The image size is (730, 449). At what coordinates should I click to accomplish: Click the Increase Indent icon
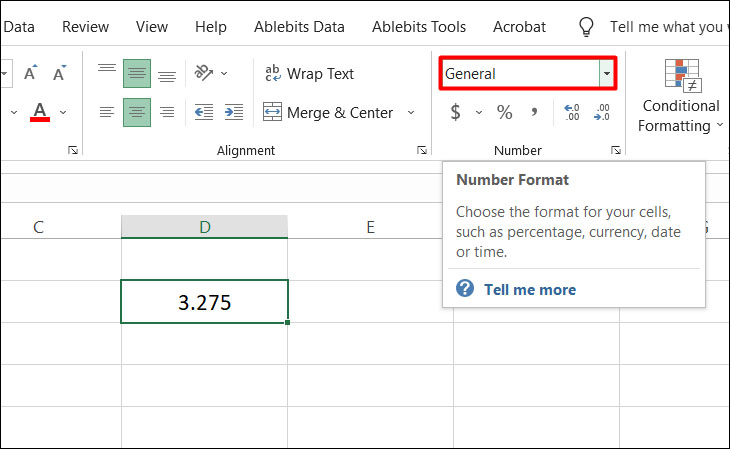coord(234,112)
